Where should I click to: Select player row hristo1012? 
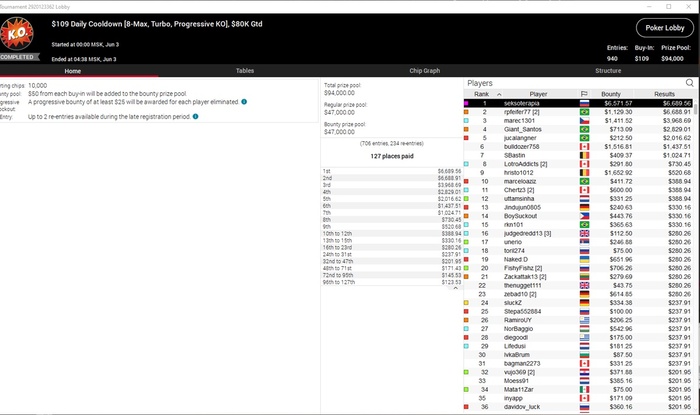578,173
